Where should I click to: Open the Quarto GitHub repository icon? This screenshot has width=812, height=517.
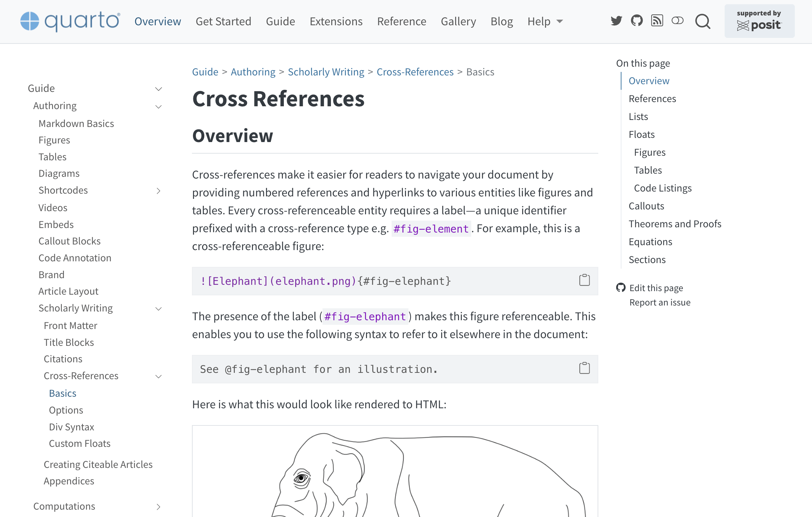pyautogui.click(x=637, y=21)
